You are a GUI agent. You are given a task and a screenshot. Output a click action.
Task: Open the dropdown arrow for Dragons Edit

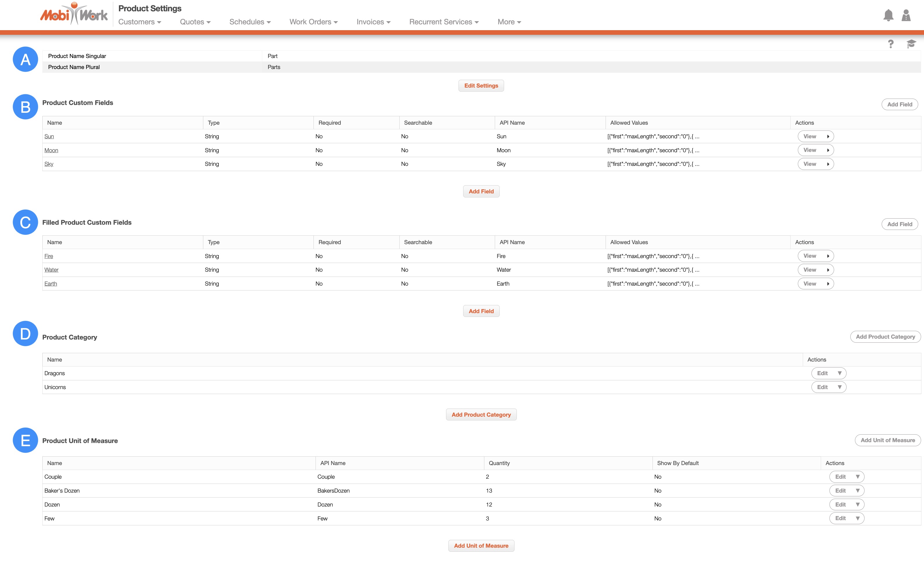[x=840, y=373]
